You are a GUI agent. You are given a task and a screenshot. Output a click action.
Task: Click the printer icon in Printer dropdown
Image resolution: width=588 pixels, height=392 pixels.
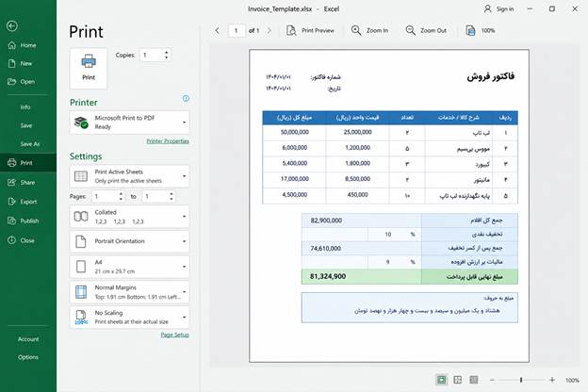[x=81, y=122]
